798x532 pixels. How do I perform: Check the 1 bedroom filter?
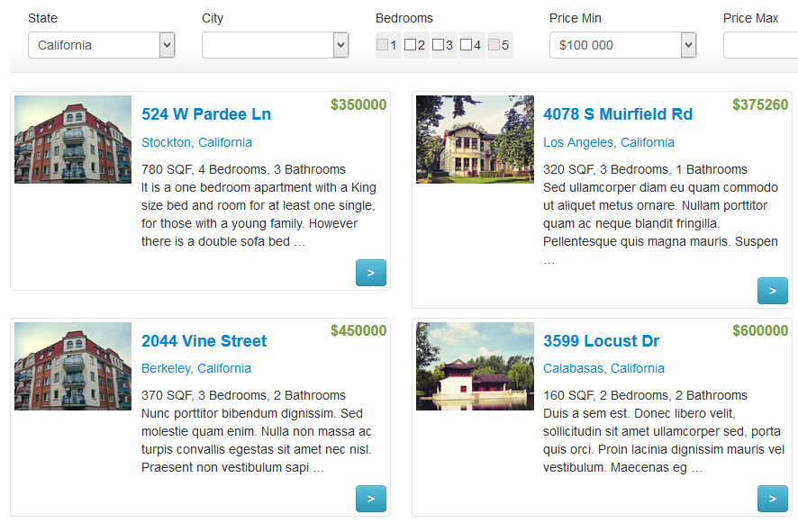click(x=381, y=43)
